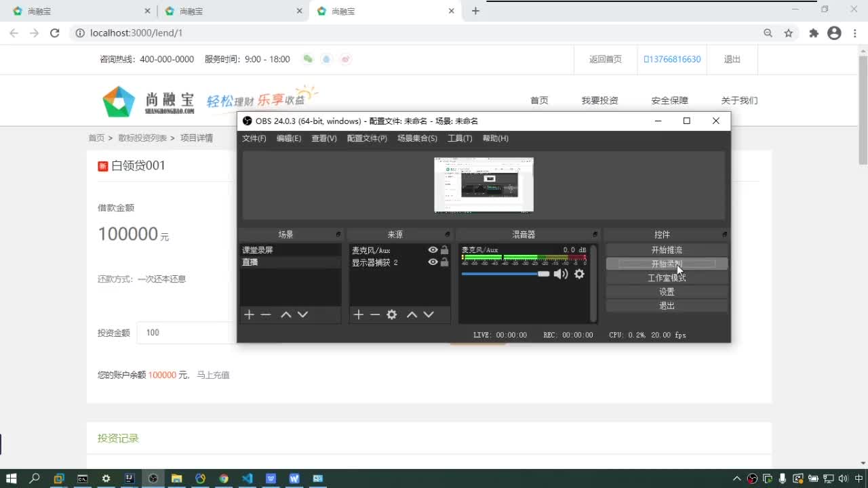Open browser three-dot menu
Viewport: 868px width, 488px height.
pos(854,33)
